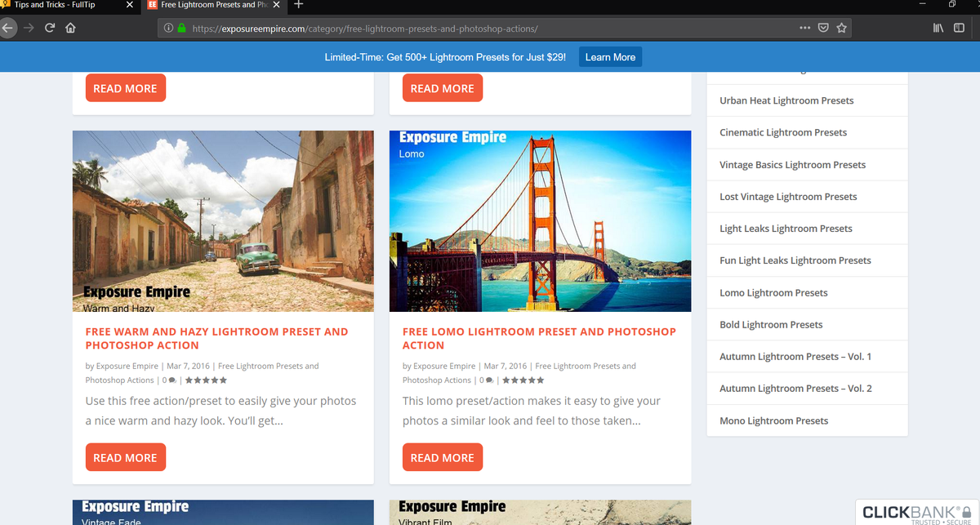
Task: Click star rating on Lomo post
Action: click(x=523, y=380)
